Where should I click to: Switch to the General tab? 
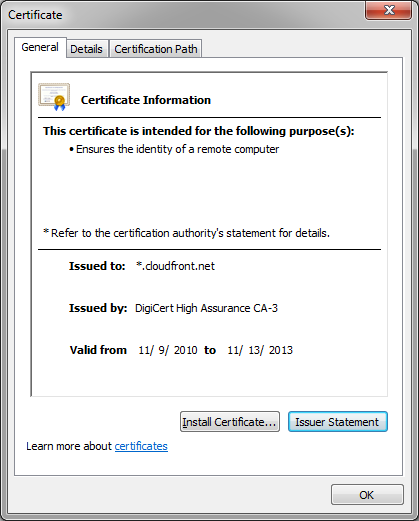40,47
